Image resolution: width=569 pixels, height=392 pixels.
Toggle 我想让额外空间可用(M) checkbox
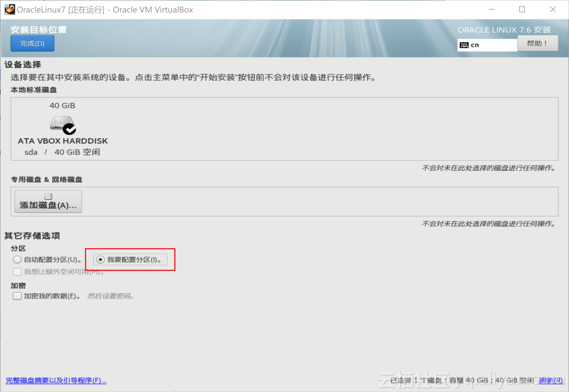[x=17, y=272]
